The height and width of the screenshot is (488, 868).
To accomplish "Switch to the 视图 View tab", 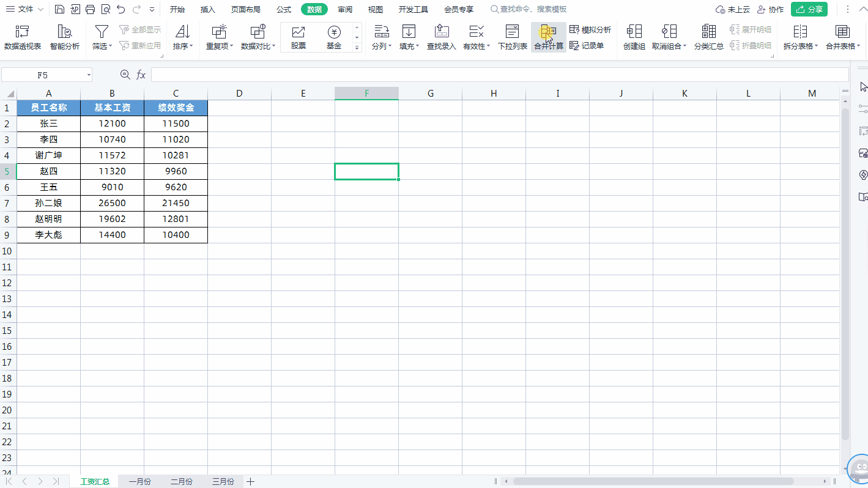I will point(376,9).
